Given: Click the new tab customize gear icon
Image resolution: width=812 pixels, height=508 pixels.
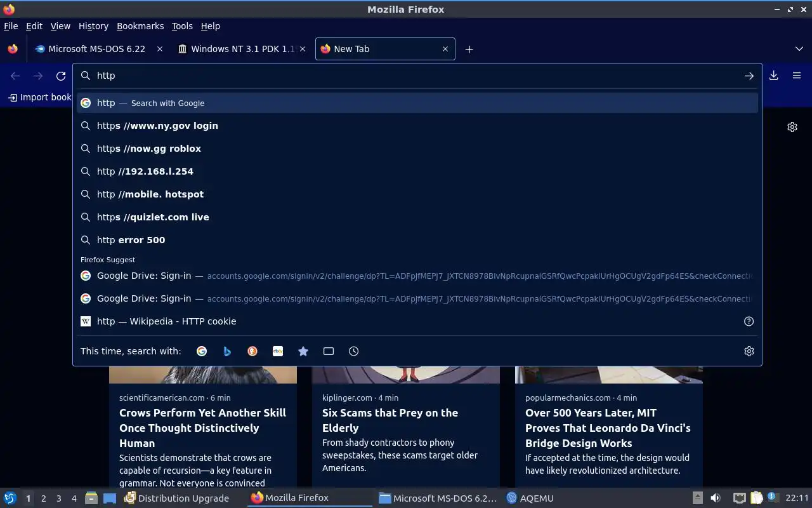Looking at the screenshot, I should coord(792,127).
